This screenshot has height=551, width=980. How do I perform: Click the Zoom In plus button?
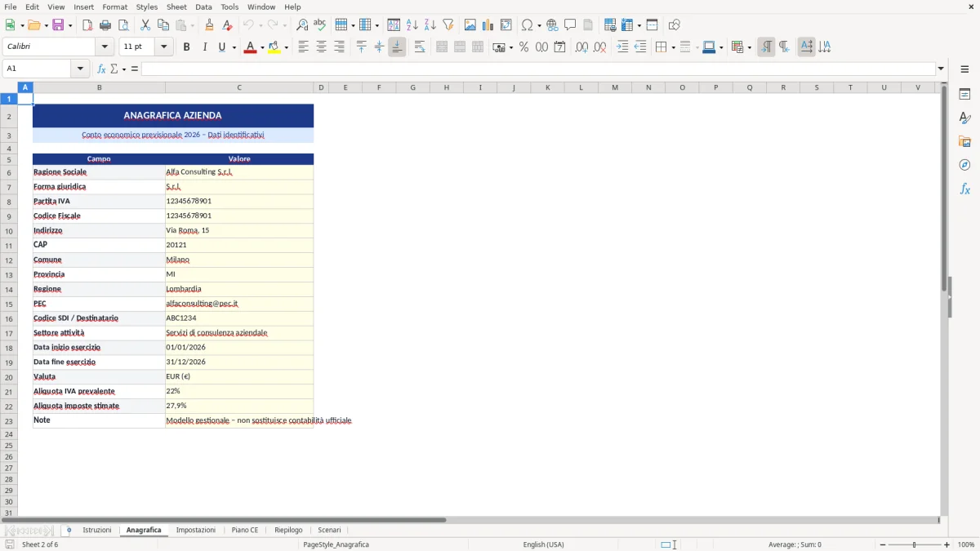(947, 544)
